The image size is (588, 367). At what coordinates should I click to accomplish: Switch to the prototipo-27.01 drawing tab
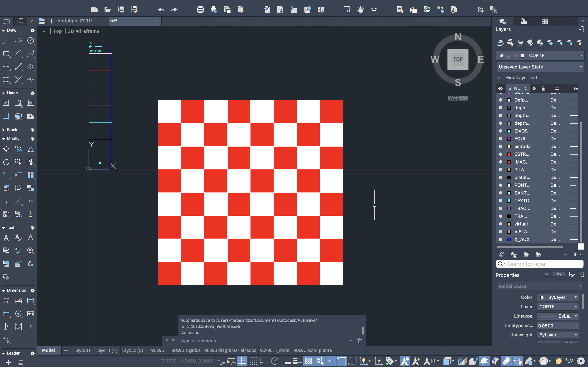pyautogui.click(x=75, y=21)
